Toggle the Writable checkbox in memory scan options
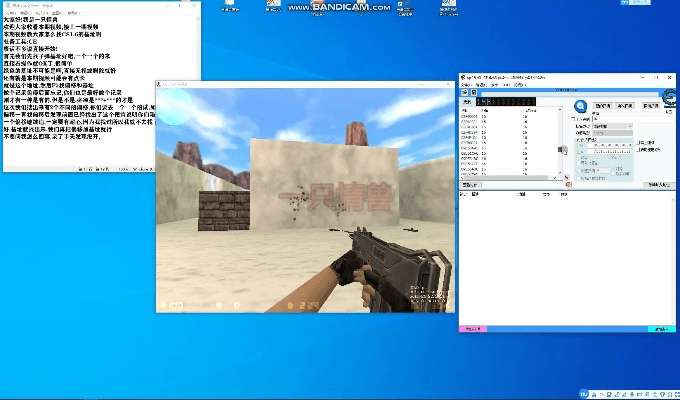The height and width of the screenshot is (400, 680). [579, 157]
